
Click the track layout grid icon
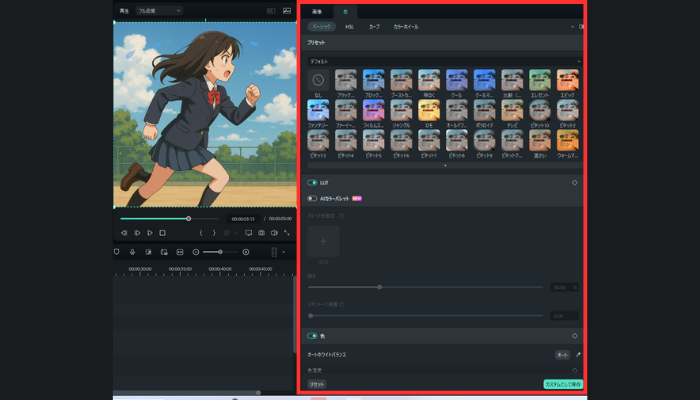tap(274, 252)
